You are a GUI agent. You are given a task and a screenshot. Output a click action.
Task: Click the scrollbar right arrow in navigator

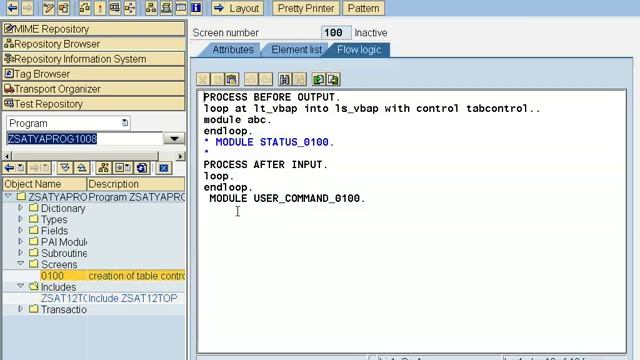180,156
